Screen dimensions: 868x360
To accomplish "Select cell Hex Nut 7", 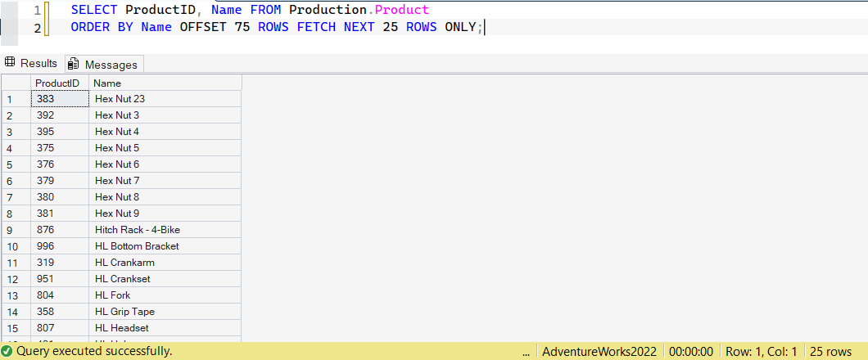I will coord(165,181).
